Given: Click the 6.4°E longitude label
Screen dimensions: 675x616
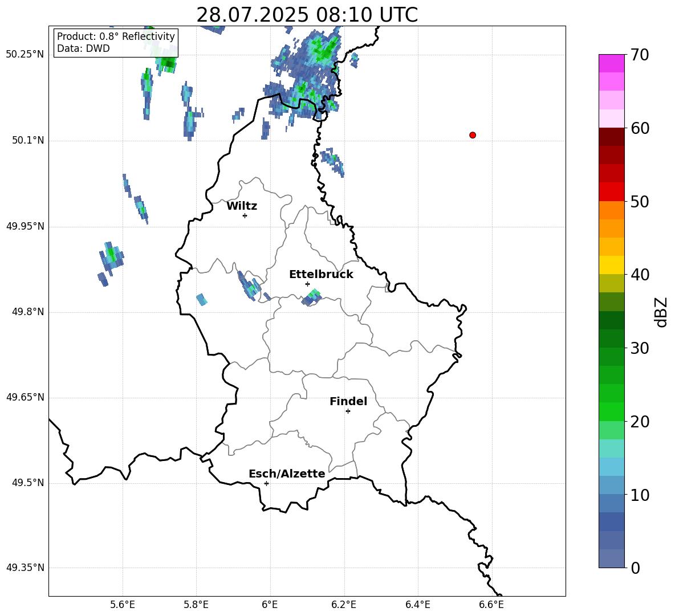Looking at the screenshot, I should [418, 605].
